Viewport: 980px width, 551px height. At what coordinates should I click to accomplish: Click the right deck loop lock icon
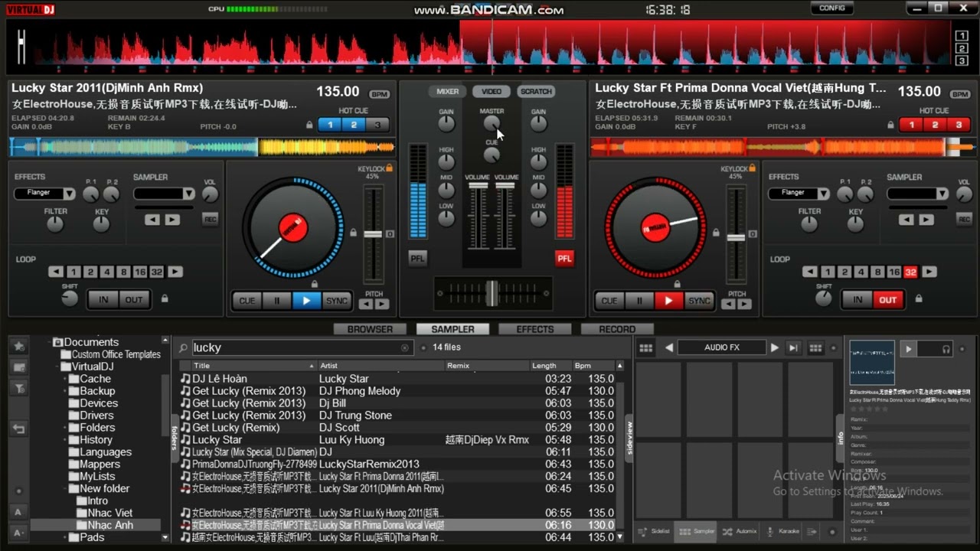[x=919, y=298]
